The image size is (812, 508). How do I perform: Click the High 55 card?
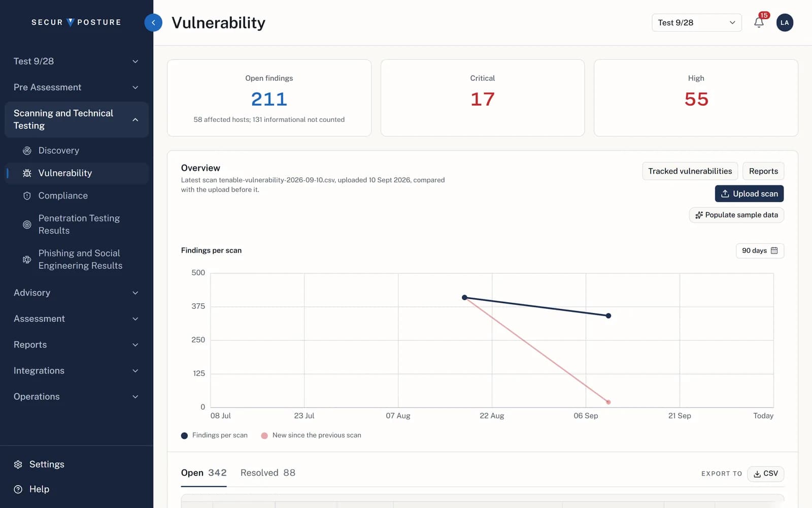(x=696, y=98)
